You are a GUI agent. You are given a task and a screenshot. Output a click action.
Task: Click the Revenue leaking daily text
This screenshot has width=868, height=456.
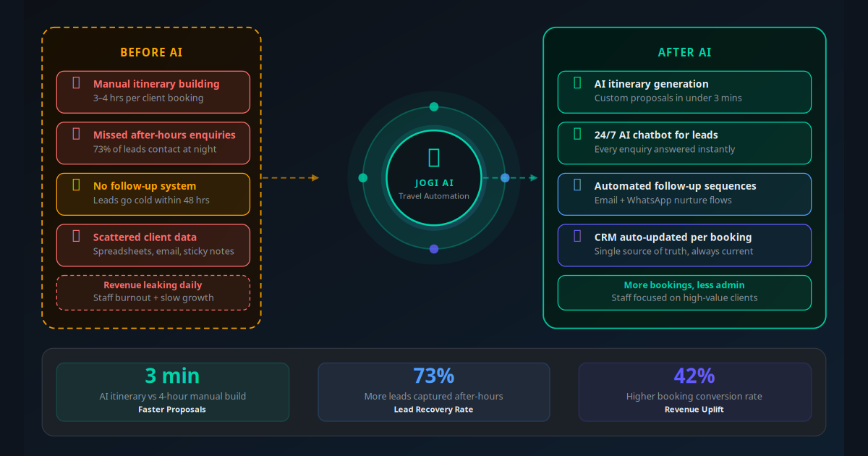click(153, 285)
